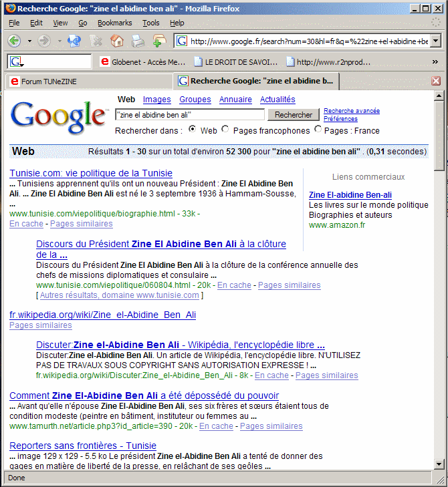Click the Google logo
Image resolution: width=448 pixels, height=487 pixels.
point(58,118)
